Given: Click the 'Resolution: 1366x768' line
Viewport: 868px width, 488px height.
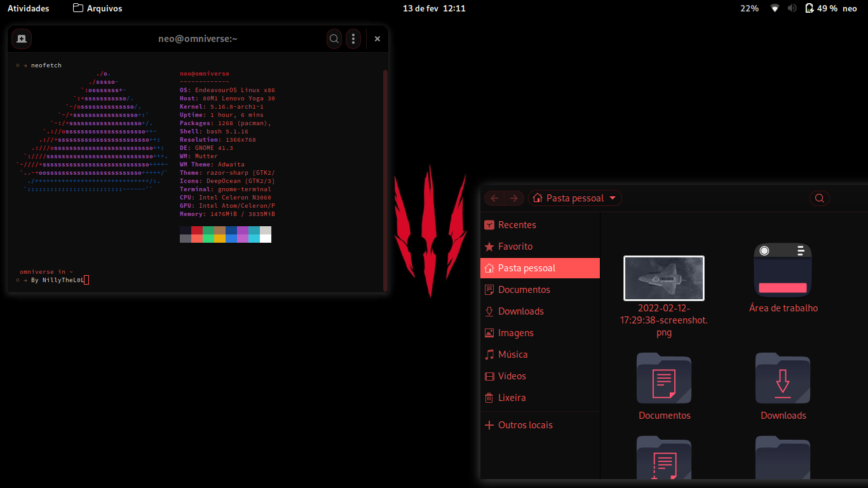Looking at the screenshot, I should 218,140.
